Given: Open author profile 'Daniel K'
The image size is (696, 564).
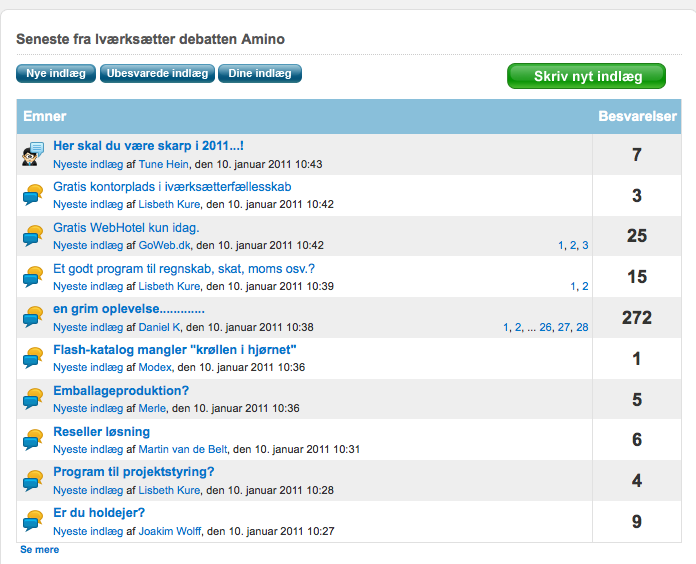Looking at the screenshot, I should [159, 327].
